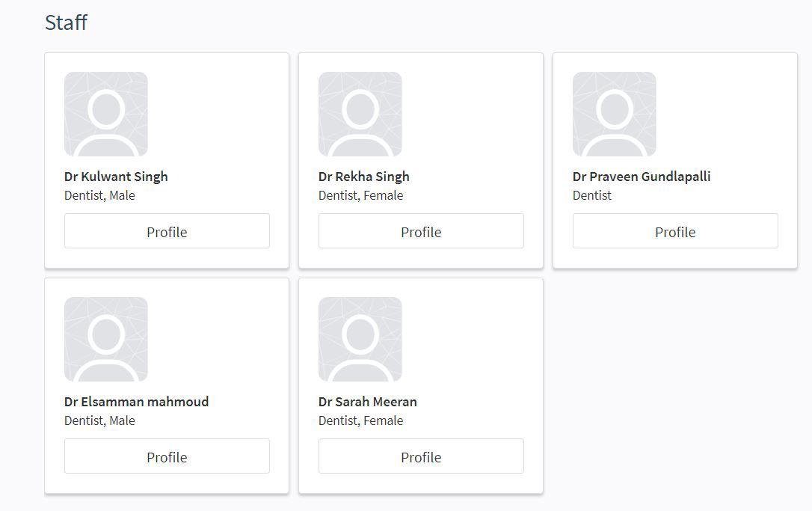Select the name Dr Sarah Meeran

(368, 402)
